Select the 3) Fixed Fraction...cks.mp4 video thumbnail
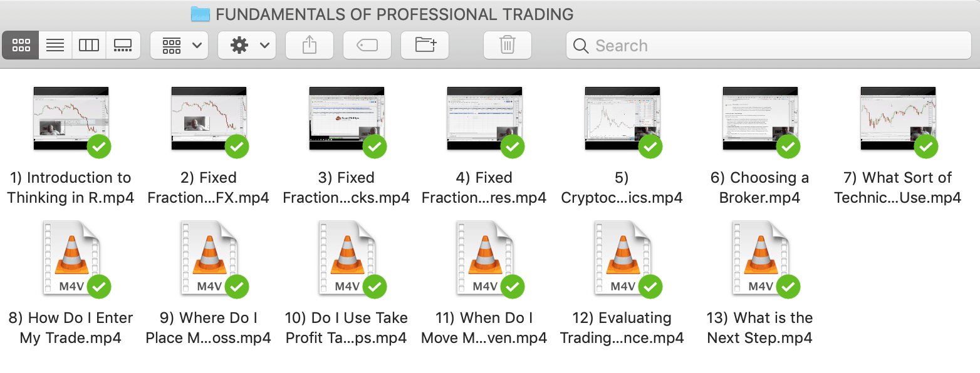Viewport: 980px width, 373px height. tap(347, 118)
